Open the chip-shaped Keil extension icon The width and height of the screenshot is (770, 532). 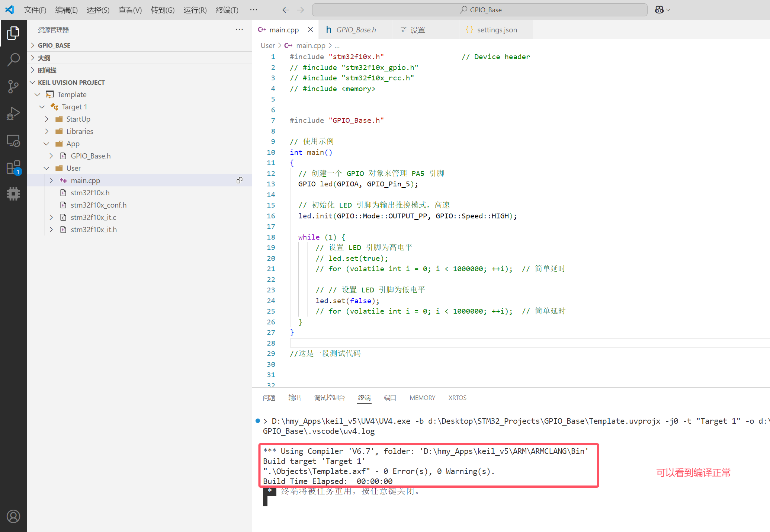point(13,193)
